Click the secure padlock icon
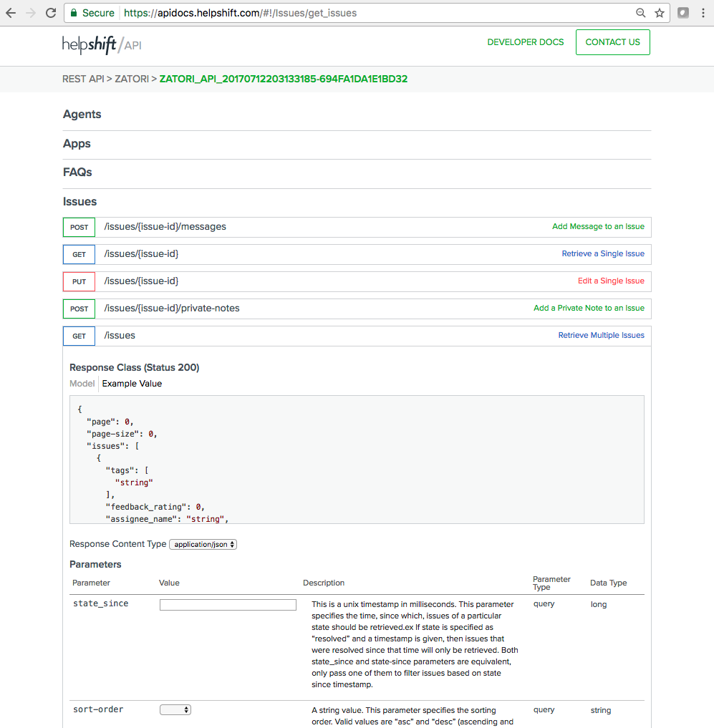The image size is (714, 728). point(73,13)
